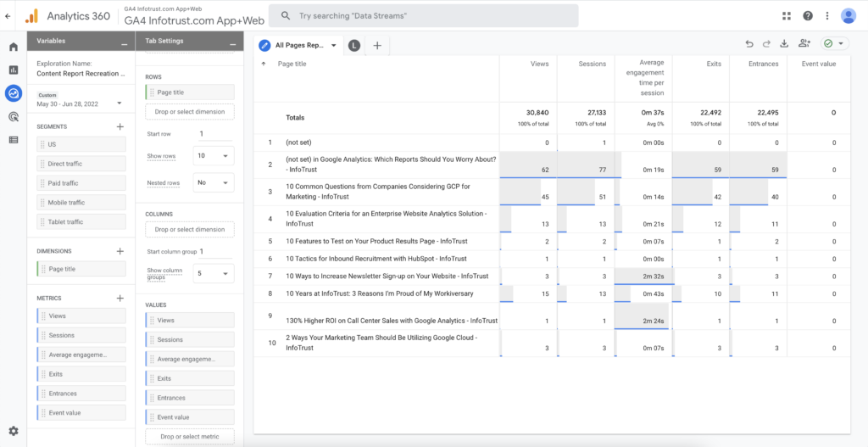This screenshot has width=868, height=447.
Task: Click the help question mark icon
Action: coord(808,16)
